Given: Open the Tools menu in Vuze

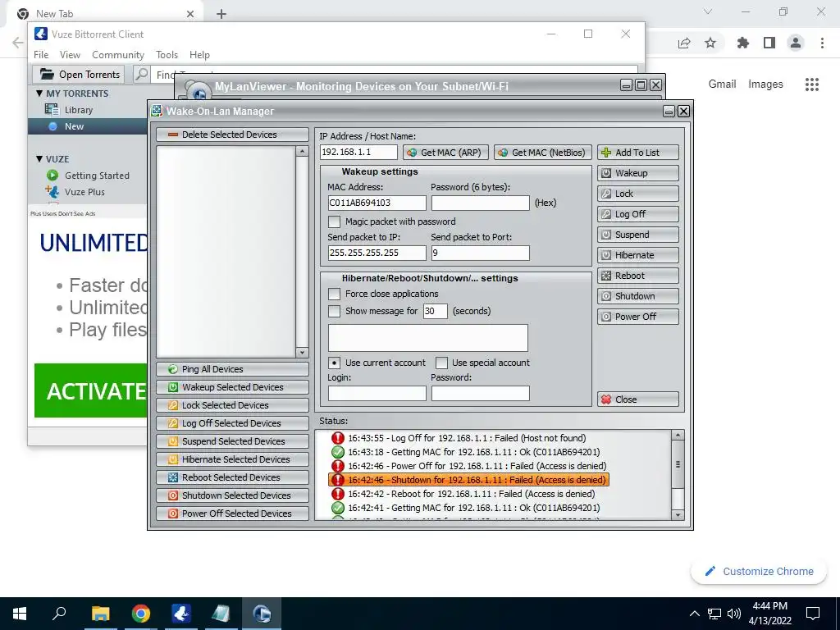Looking at the screenshot, I should pos(167,55).
